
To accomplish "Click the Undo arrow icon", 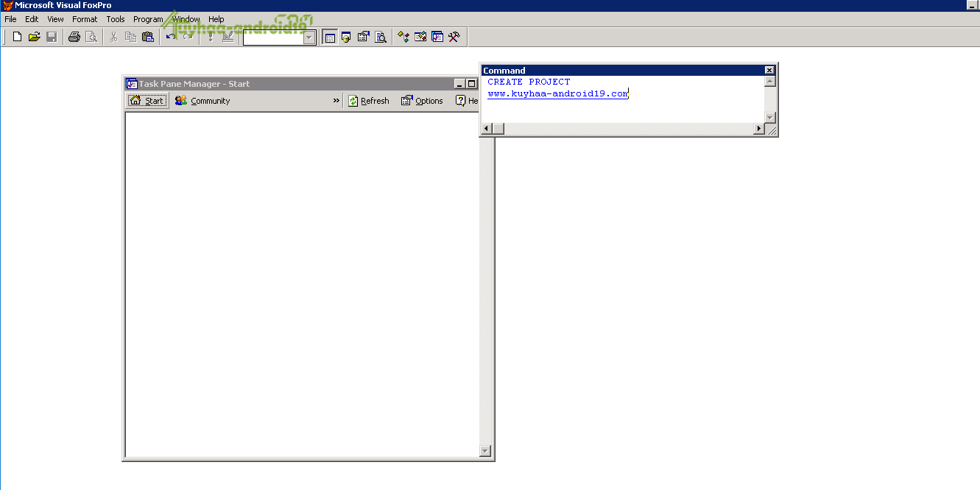I will [171, 37].
